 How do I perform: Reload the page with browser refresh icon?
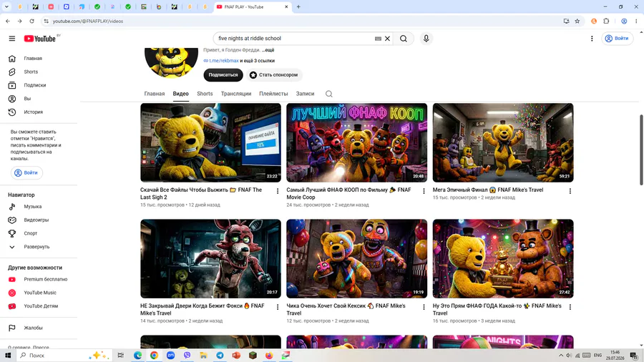pyautogui.click(x=31, y=21)
